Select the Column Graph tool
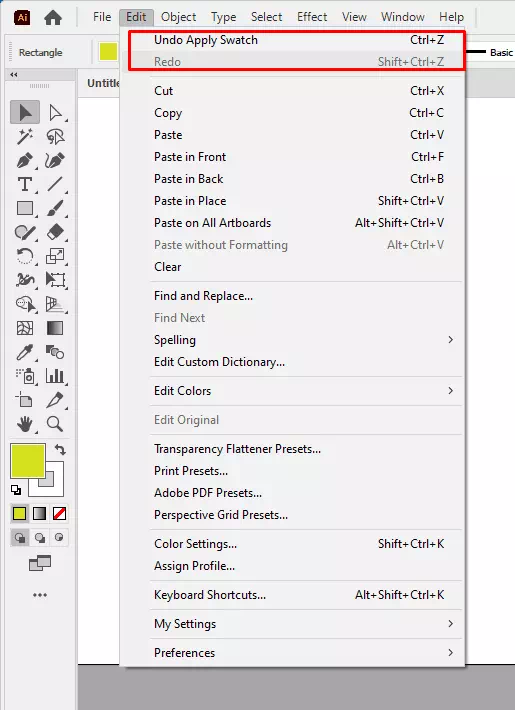Viewport: 515px width, 710px height. point(55,376)
